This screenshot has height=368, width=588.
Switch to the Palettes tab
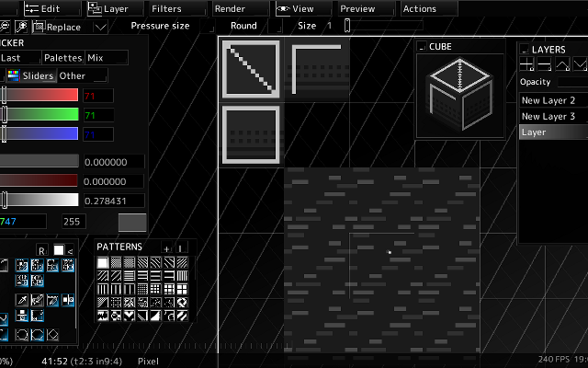[x=63, y=58]
